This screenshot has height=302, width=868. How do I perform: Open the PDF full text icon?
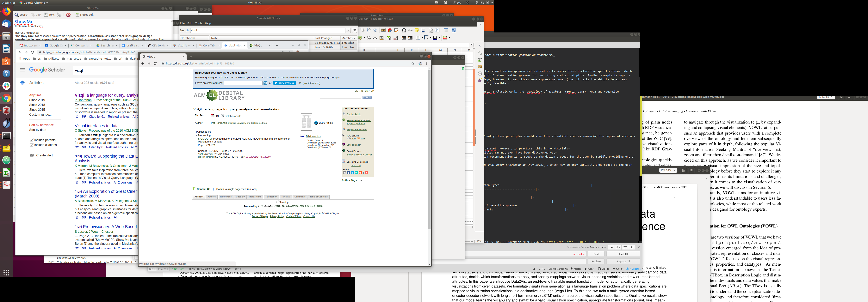pos(213,116)
